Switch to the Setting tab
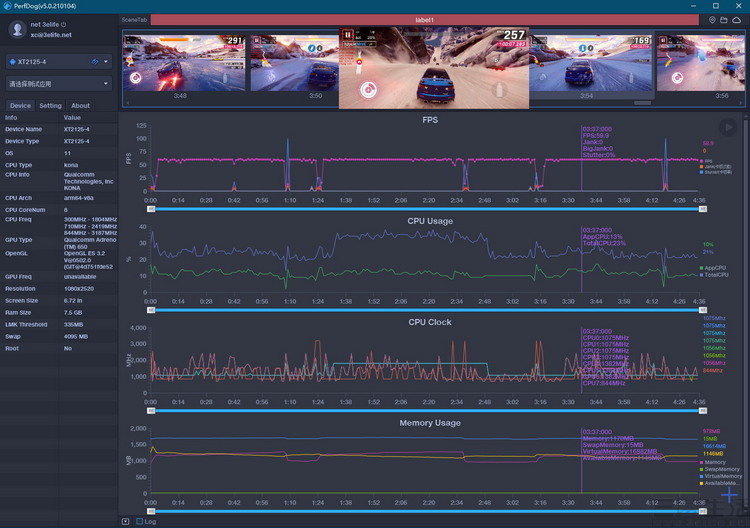 [50, 105]
